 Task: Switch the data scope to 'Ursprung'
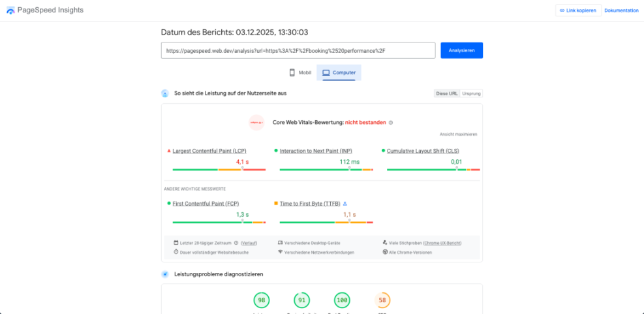[470, 93]
